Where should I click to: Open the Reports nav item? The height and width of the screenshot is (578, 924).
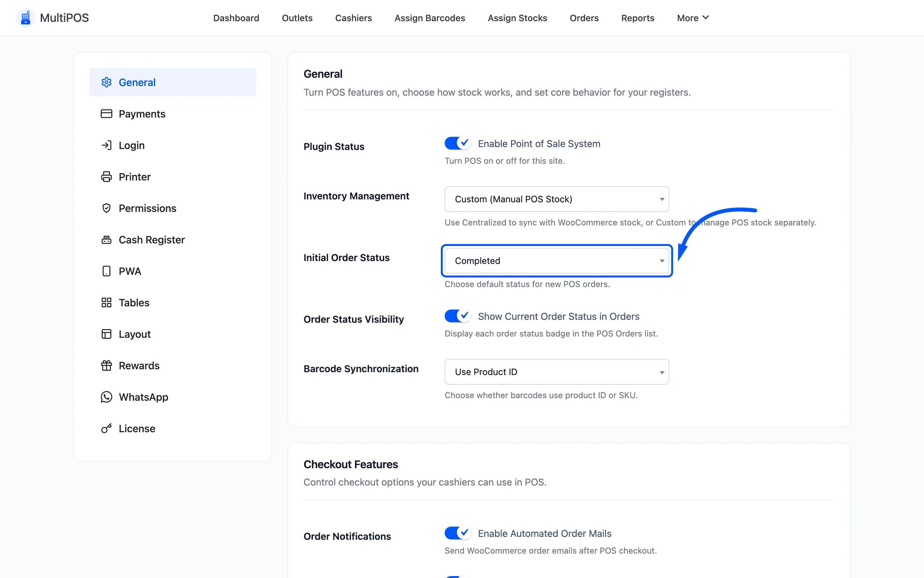[637, 18]
